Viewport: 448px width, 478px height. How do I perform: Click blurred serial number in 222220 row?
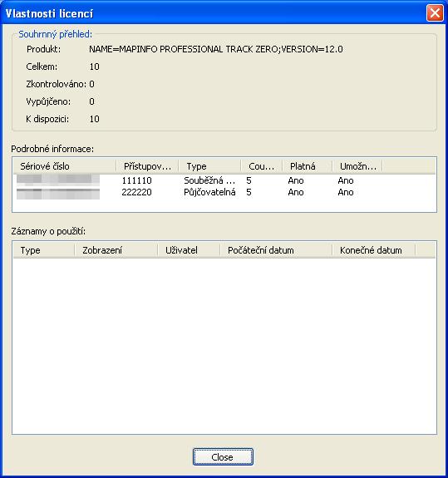(58, 194)
